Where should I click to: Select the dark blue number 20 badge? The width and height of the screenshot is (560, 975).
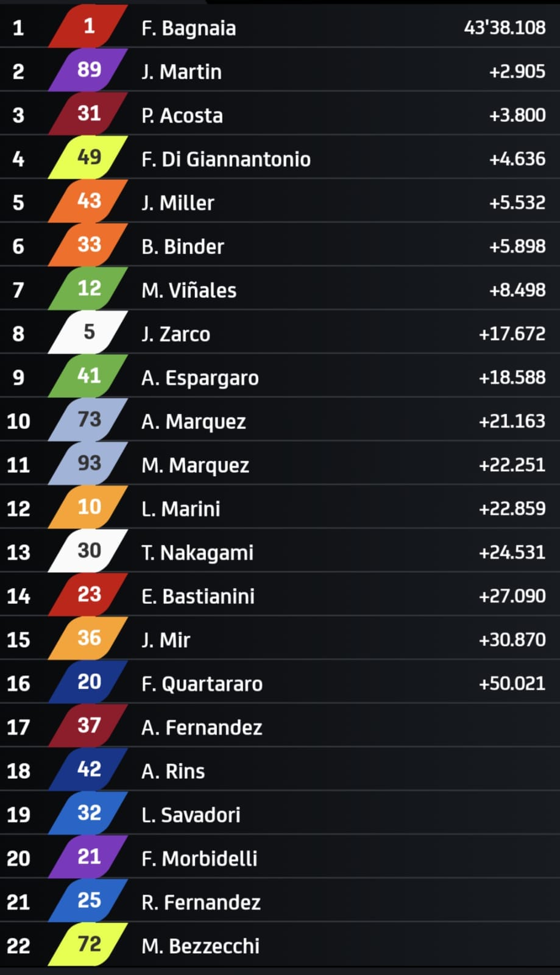[88, 682]
